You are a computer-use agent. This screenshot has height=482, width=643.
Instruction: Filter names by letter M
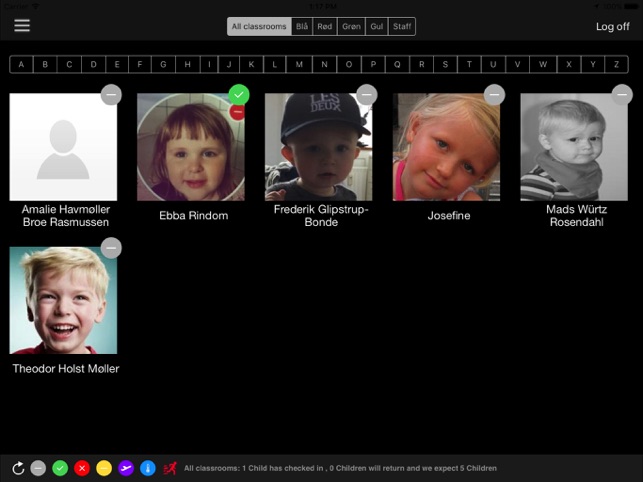[299, 64]
